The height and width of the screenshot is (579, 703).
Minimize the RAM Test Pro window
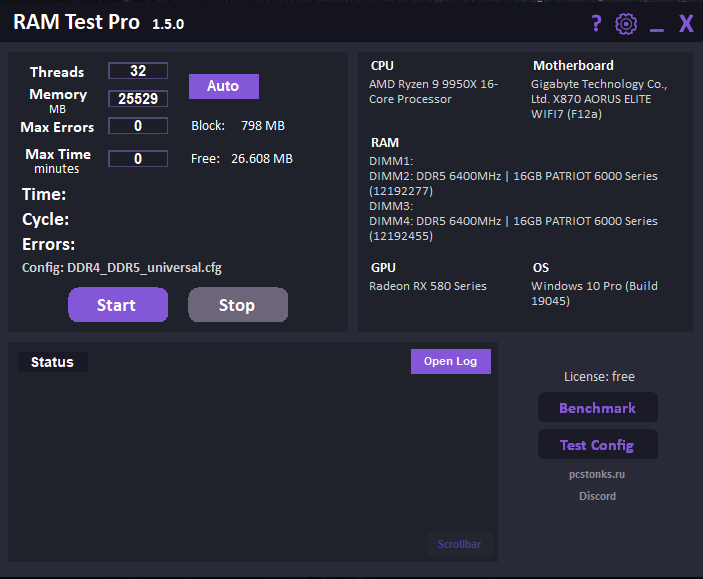pyautogui.click(x=657, y=30)
